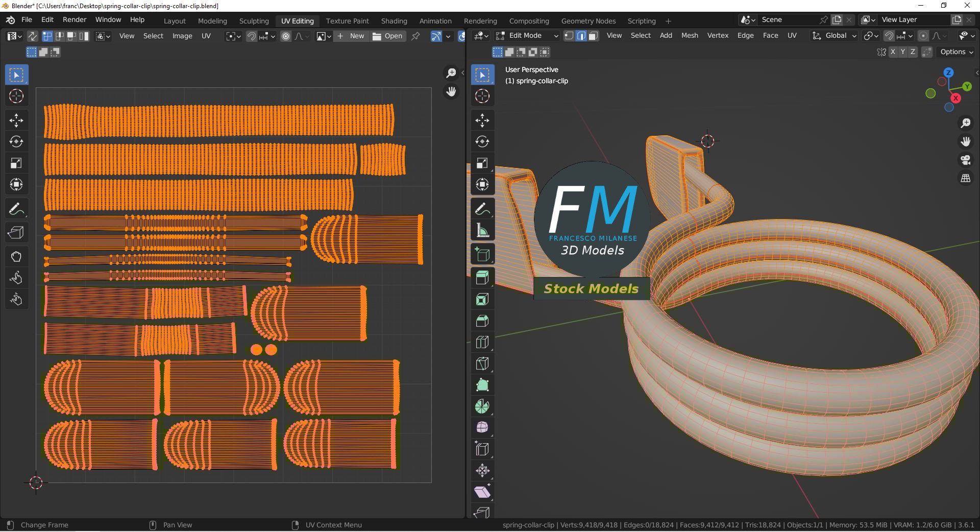Switch to the Shading workspace tab

click(x=394, y=21)
